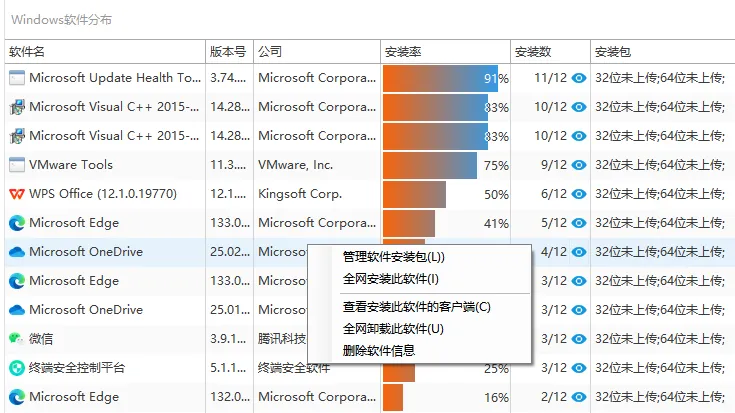
Task: Click the 91% install rate bar
Action: click(440, 78)
